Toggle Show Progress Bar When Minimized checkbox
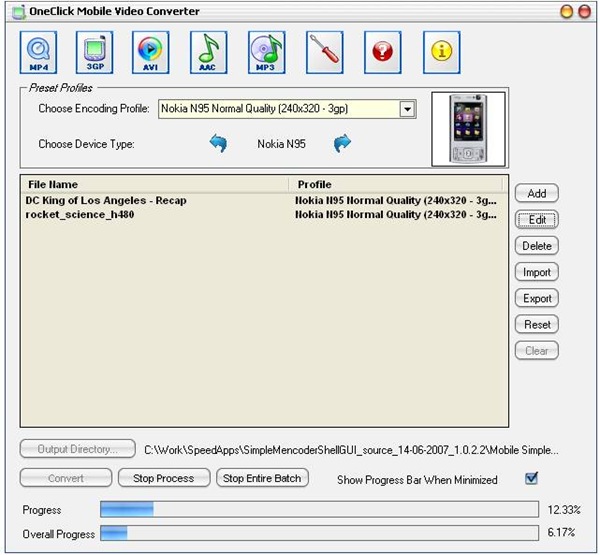This screenshot has width=600, height=555. [x=531, y=478]
